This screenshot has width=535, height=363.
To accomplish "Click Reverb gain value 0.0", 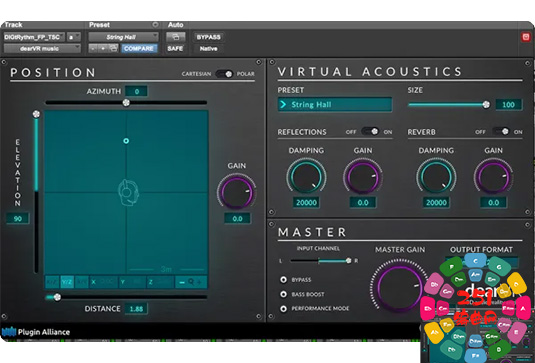I will pyautogui.click(x=493, y=203).
